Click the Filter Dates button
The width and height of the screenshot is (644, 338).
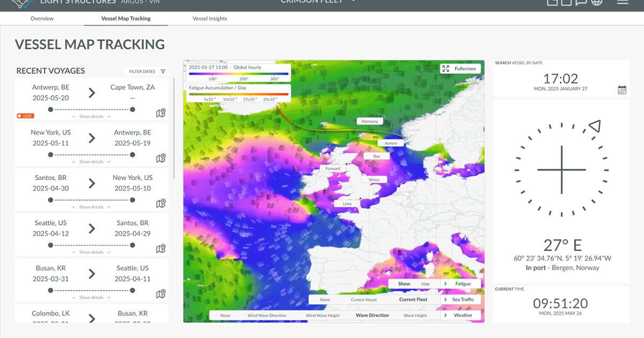(x=142, y=71)
